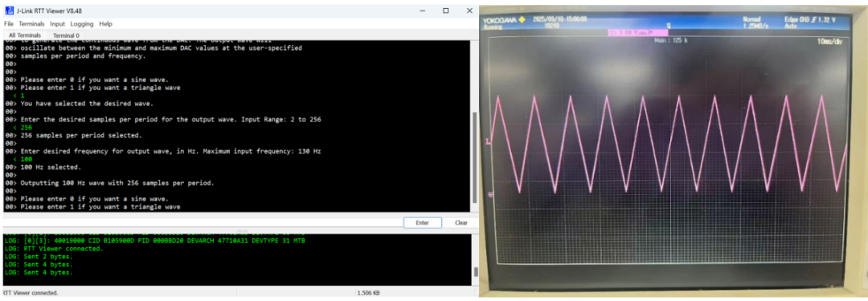Open the Input menu
This screenshot has height=301, width=868.
click(57, 24)
